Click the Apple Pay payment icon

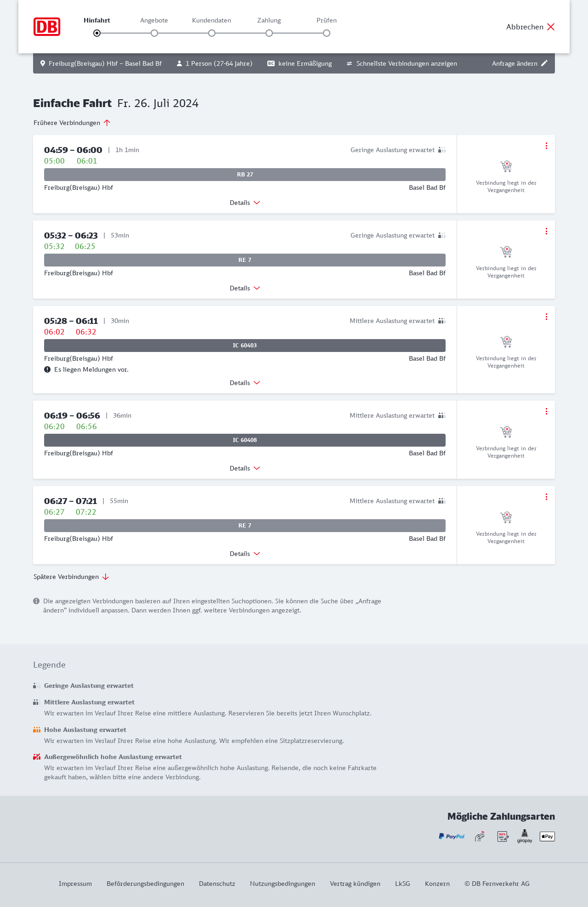point(547,836)
